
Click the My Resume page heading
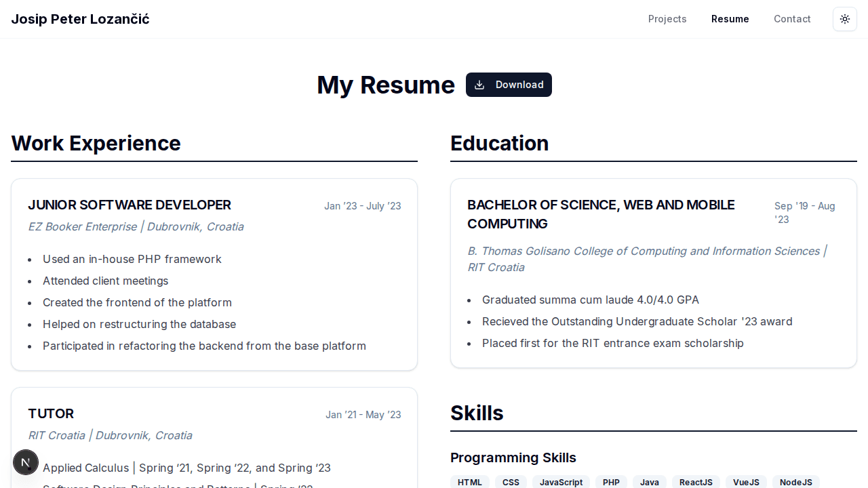(x=386, y=85)
